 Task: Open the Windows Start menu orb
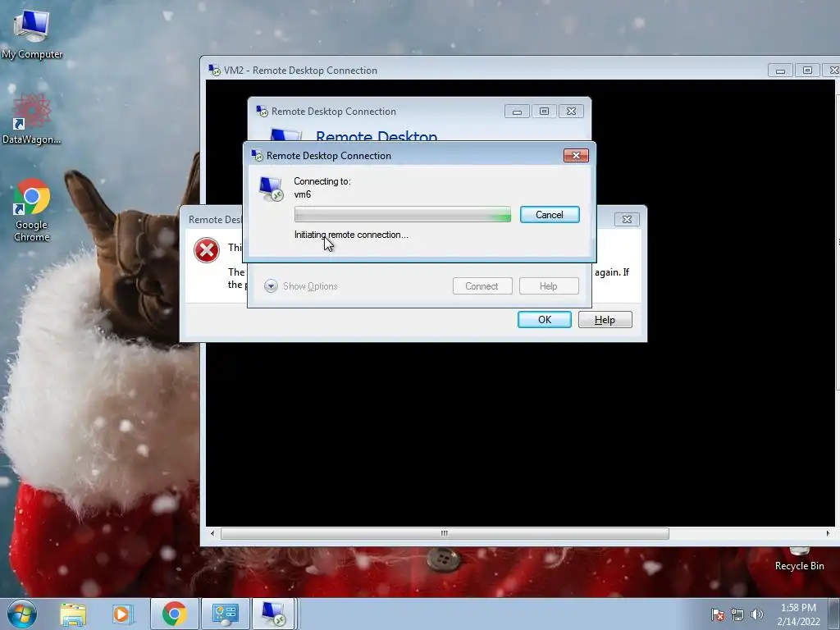(x=22, y=614)
